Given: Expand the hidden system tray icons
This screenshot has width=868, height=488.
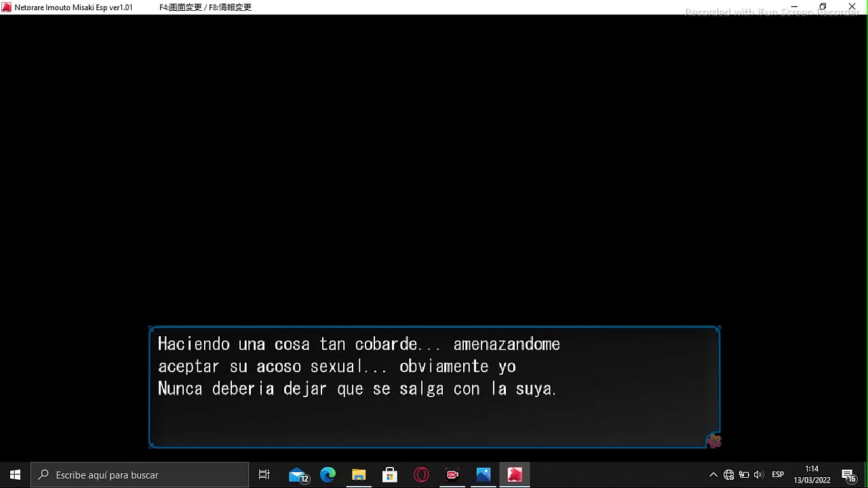Looking at the screenshot, I should point(713,475).
